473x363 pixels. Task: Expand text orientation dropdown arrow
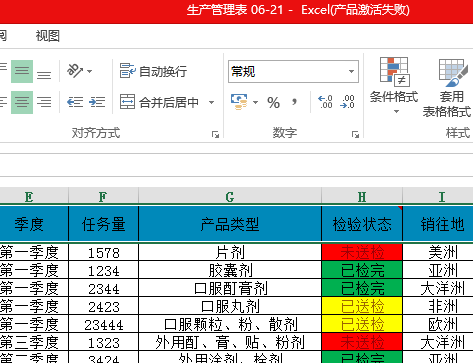coord(89,71)
